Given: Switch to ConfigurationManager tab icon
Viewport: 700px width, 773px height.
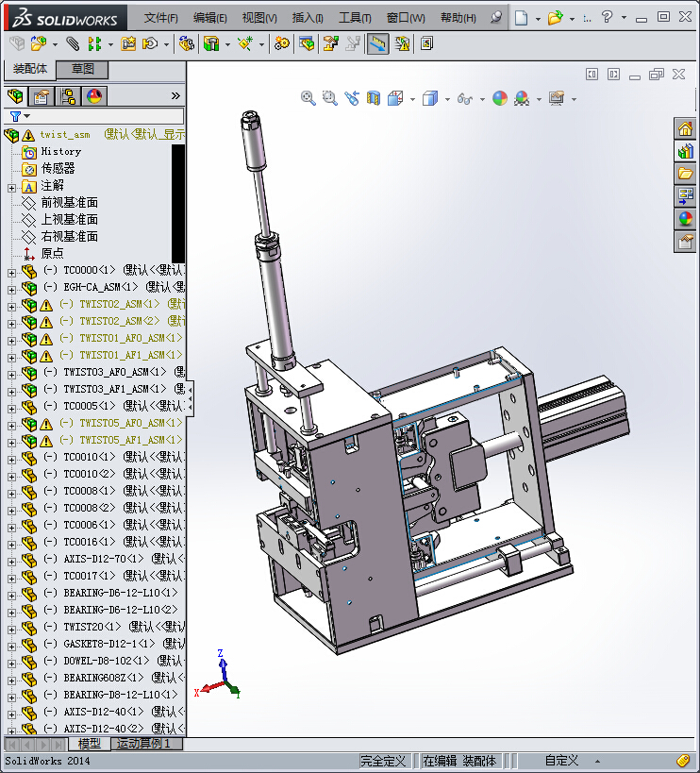Looking at the screenshot, I should (x=68, y=96).
